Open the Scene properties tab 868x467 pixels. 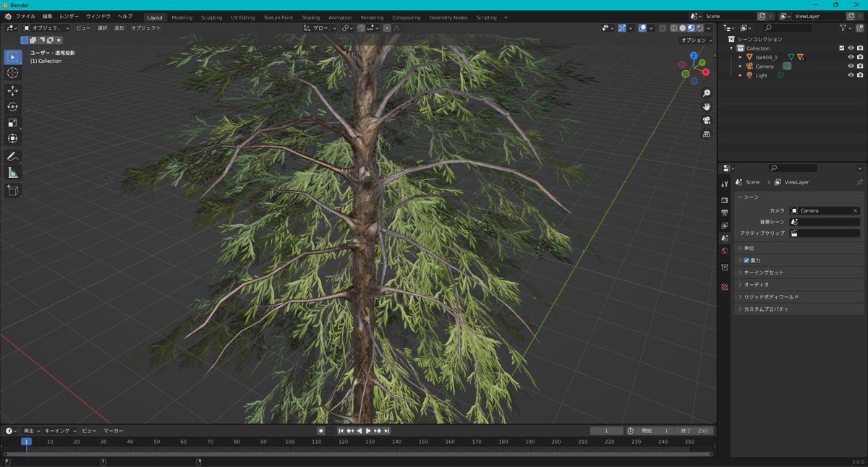[725, 238]
